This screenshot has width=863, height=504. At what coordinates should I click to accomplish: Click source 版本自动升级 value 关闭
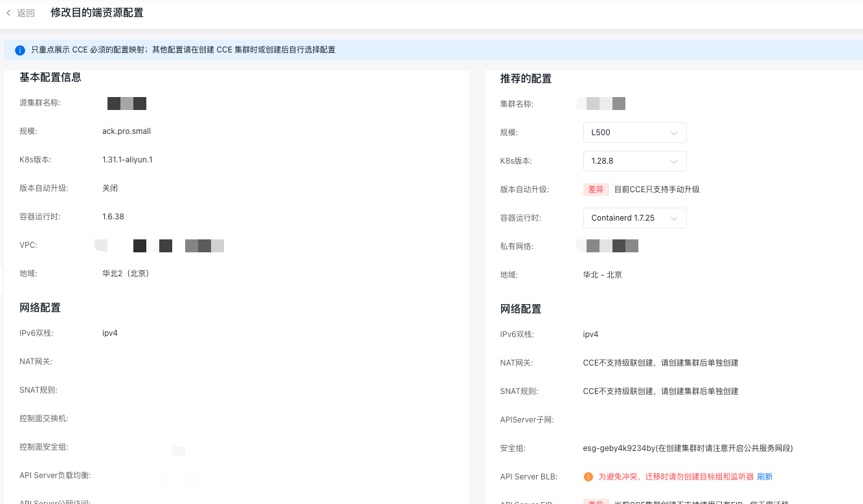[x=110, y=188]
